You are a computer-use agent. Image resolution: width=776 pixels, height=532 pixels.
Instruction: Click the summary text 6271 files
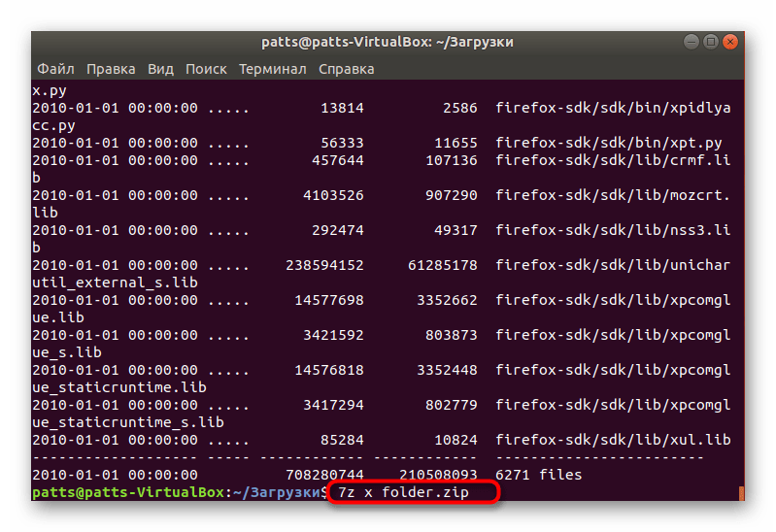tap(538, 475)
